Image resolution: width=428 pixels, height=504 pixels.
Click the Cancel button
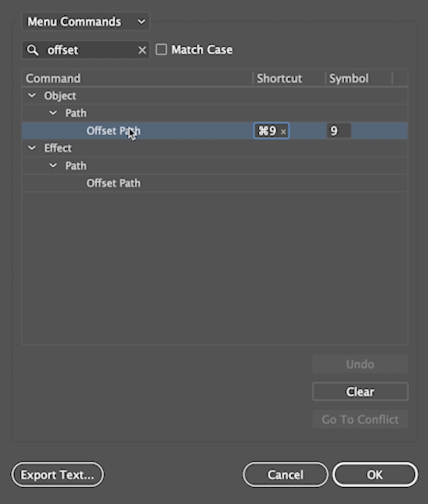click(285, 475)
